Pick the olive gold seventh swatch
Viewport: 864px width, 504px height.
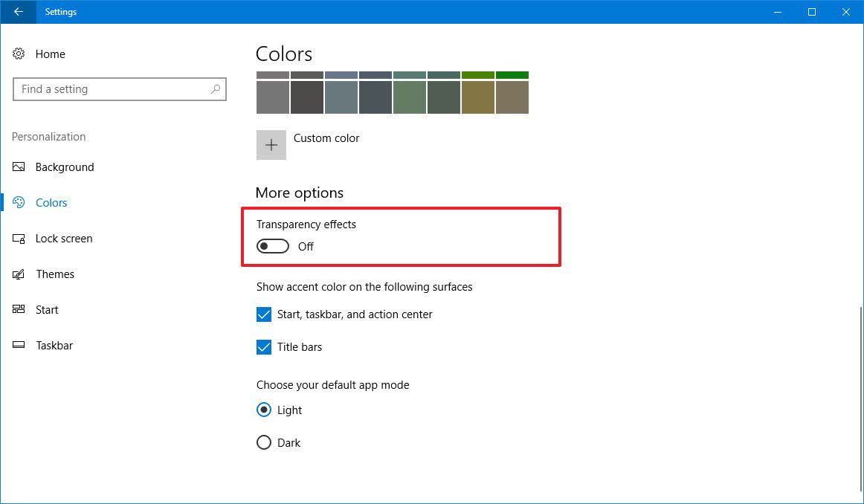478,97
